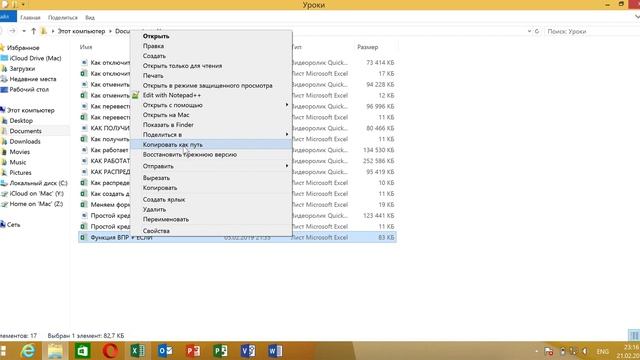Image resolution: width=640 pixels, height=360 pixels.
Task: Click the network icon beside Сеть
Action: [x=2, y=224]
